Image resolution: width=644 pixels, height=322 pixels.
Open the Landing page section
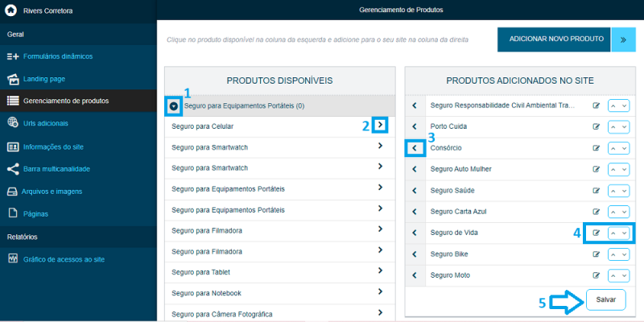pos(44,79)
